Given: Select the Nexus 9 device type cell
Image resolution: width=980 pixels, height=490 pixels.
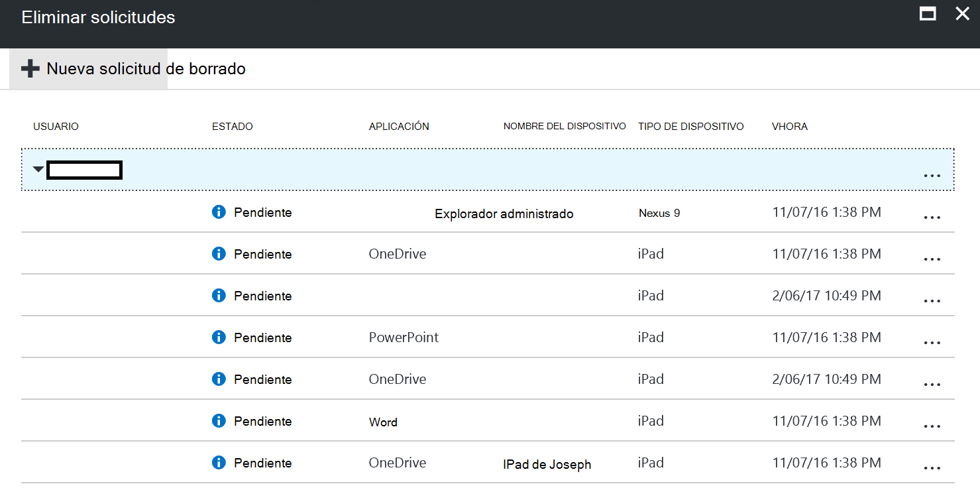Looking at the screenshot, I should pos(659,214).
